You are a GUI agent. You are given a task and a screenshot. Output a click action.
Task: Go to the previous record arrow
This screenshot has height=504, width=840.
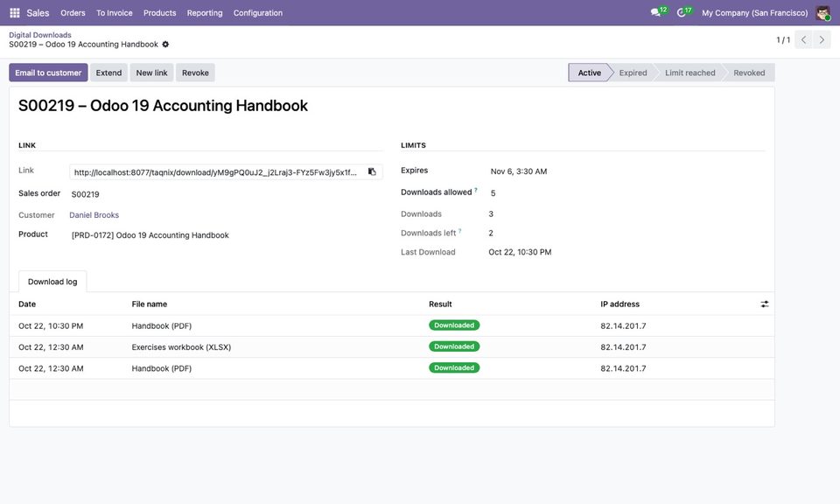[803, 39]
